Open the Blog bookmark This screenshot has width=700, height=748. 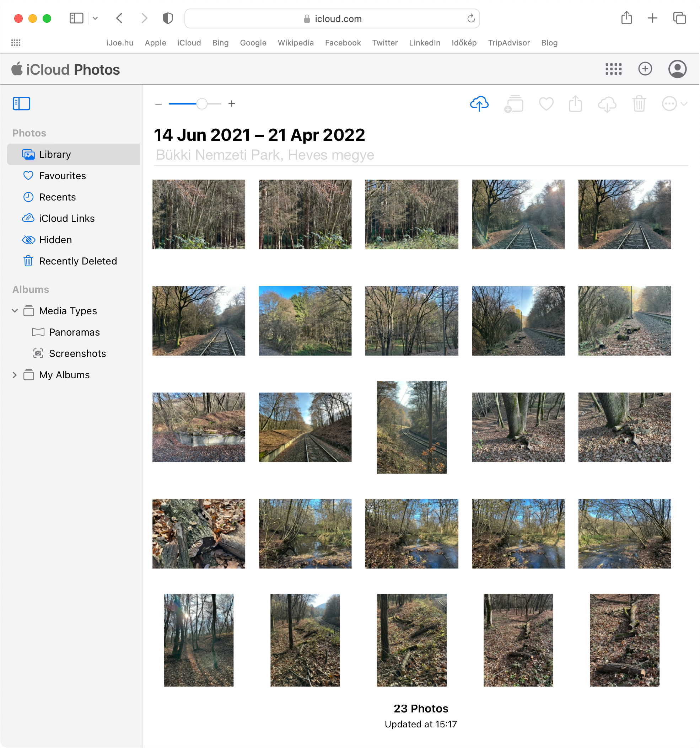tap(549, 43)
